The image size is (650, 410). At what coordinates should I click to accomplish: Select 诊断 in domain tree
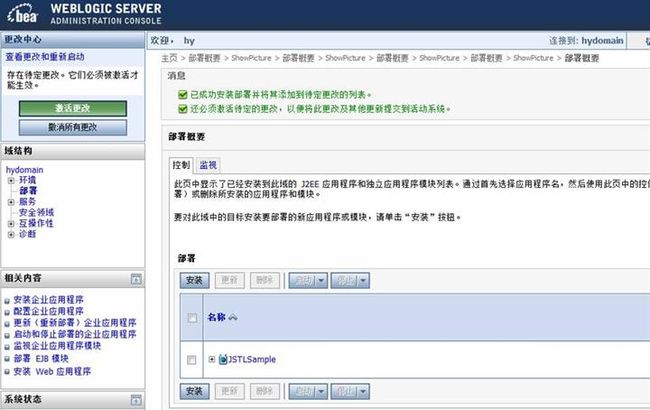pyautogui.click(x=27, y=234)
